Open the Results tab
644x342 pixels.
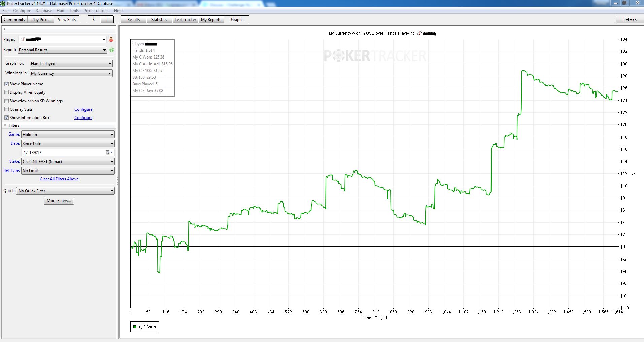[133, 20]
